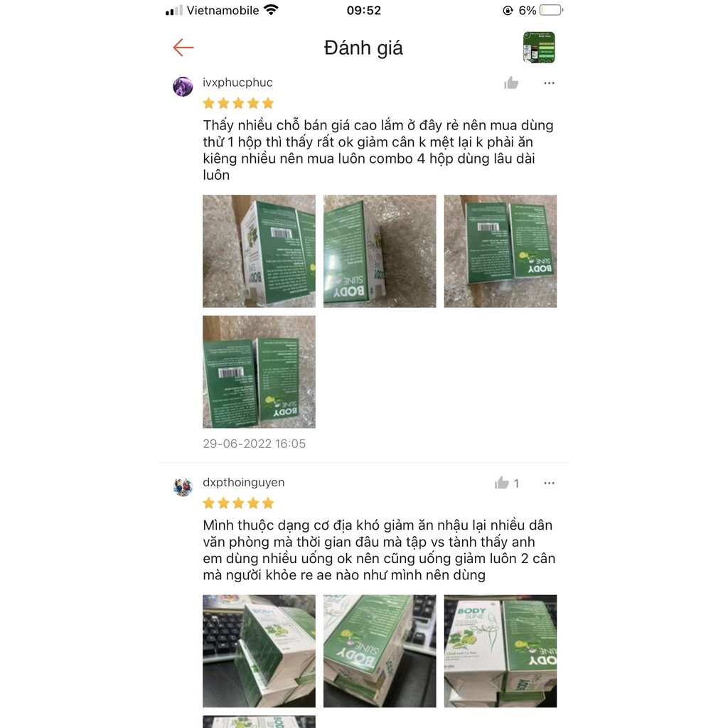Open more options for ivxphucphuc's review
This screenshot has height=728, width=728.
550,83
